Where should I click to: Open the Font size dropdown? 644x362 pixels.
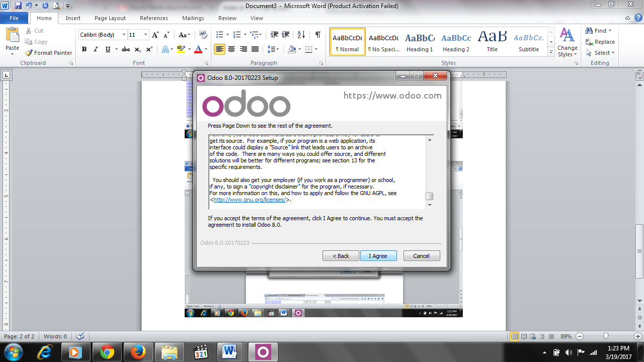pyautogui.click(x=146, y=35)
